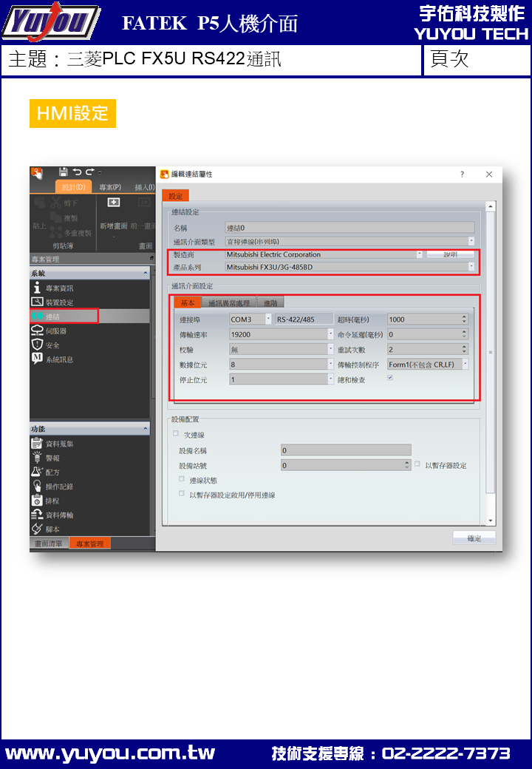Click the 確定 confirm button

(x=474, y=538)
